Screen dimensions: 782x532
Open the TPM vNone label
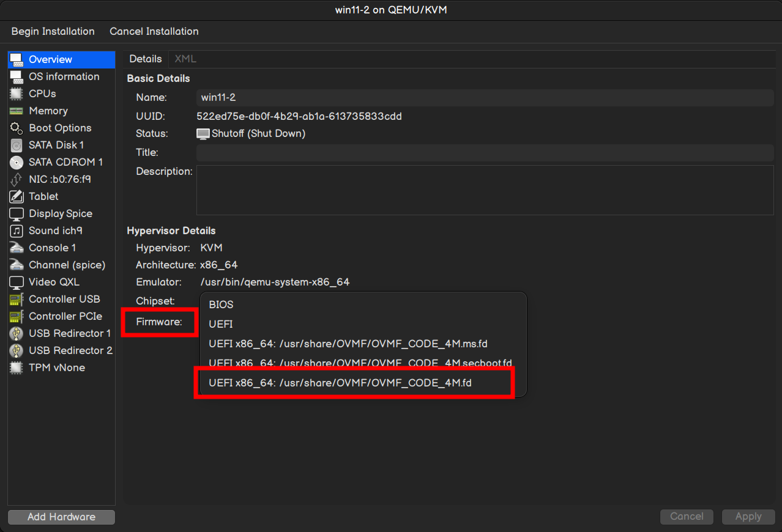coord(57,368)
